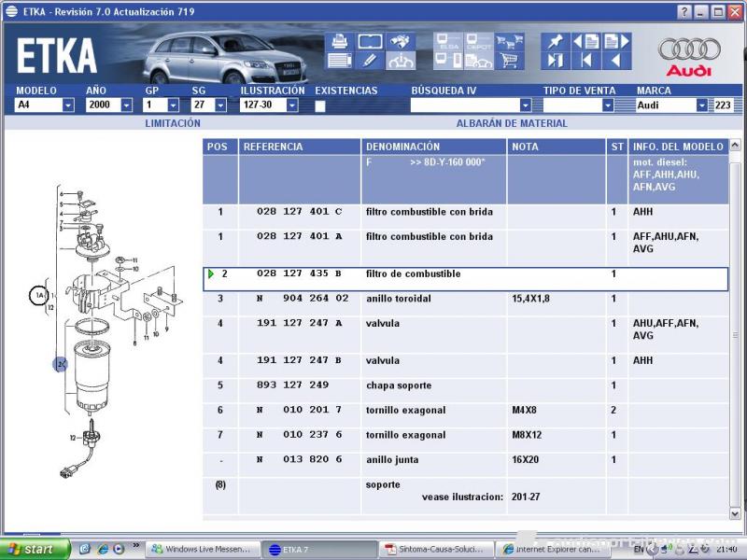Click the single shopping cart icon

pos(509,61)
